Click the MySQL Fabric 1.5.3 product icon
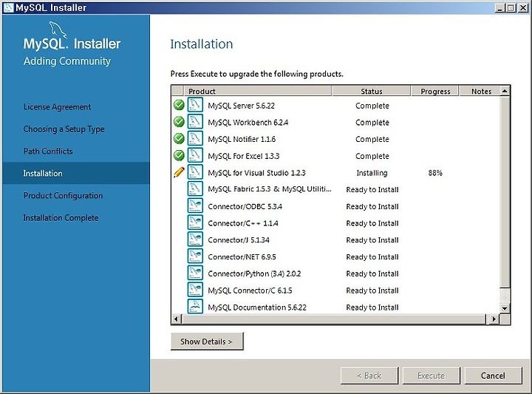Viewport: 532px width, 394px height. [x=195, y=189]
